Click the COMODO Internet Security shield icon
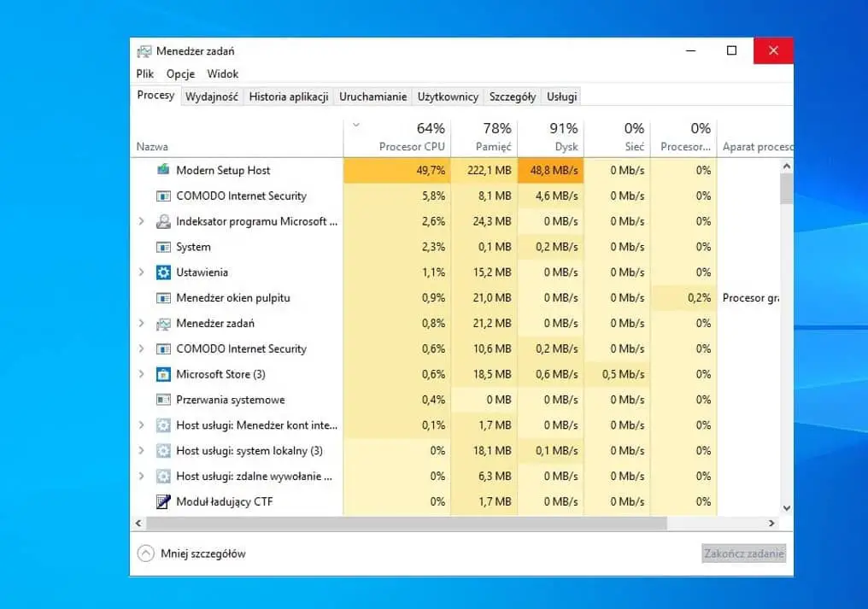The width and height of the screenshot is (868, 609). tap(162, 196)
